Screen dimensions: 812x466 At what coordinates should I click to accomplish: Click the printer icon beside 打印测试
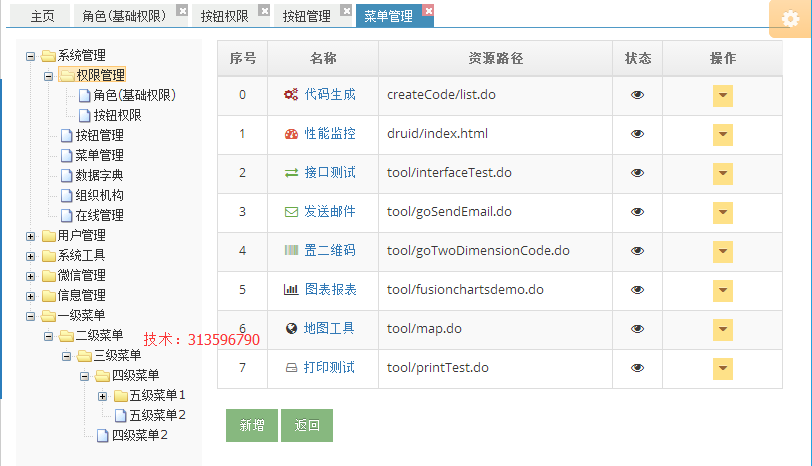coord(292,368)
